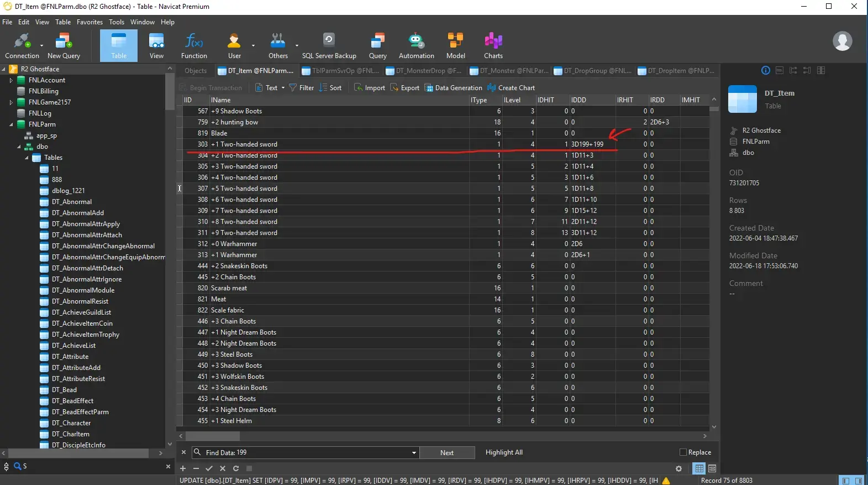Refresh the table data
The height and width of the screenshot is (485, 868).
(x=236, y=468)
